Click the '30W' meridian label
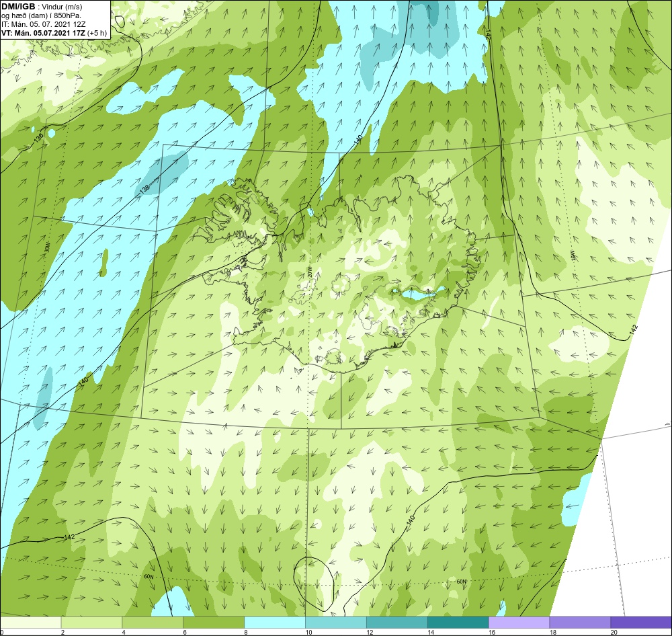Viewport: 672px width, 636px height. [47, 248]
